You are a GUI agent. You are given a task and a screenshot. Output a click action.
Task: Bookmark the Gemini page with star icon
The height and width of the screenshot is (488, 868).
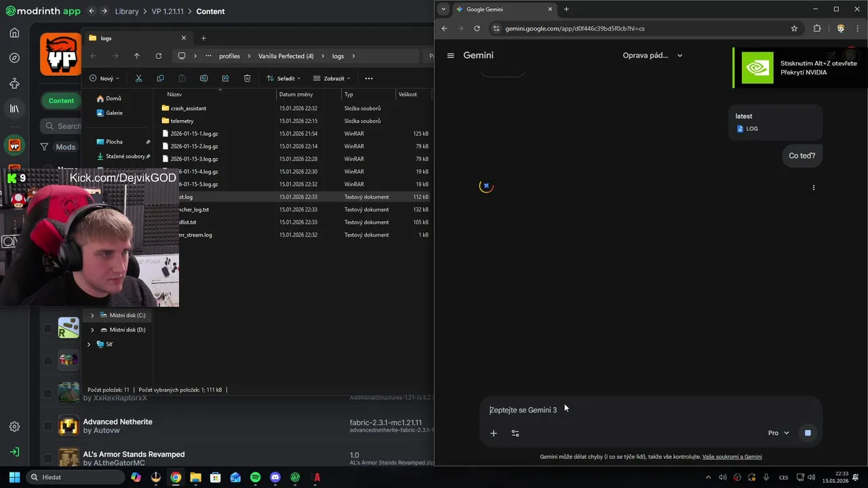tap(794, 28)
